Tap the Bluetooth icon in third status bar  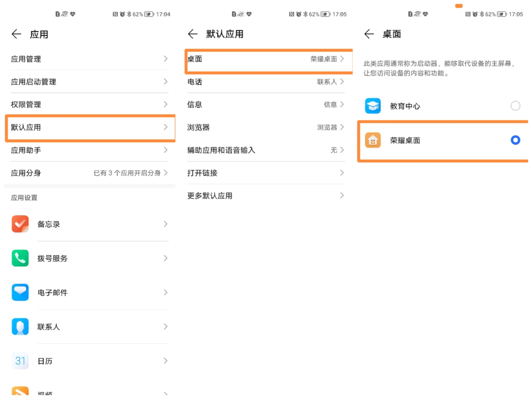tap(482, 14)
